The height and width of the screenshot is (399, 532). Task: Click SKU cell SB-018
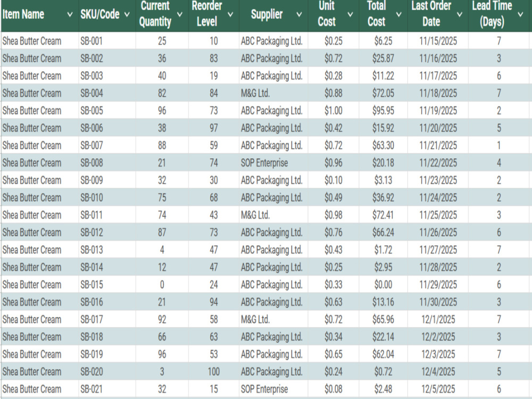pyautogui.click(x=107, y=337)
